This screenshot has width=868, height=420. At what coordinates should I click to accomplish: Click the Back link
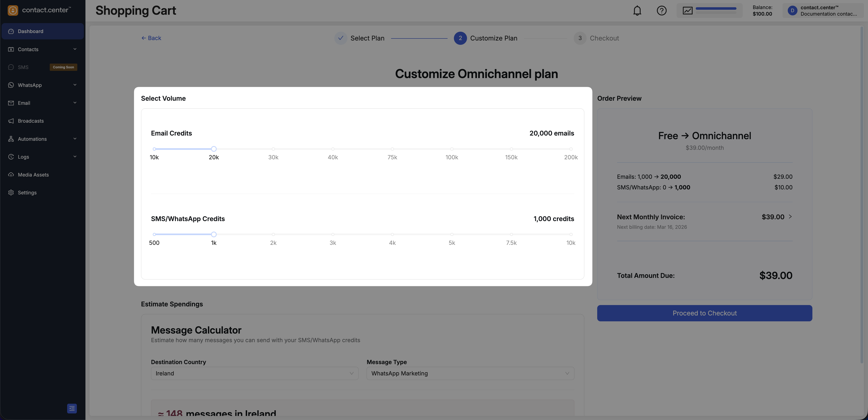[151, 38]
